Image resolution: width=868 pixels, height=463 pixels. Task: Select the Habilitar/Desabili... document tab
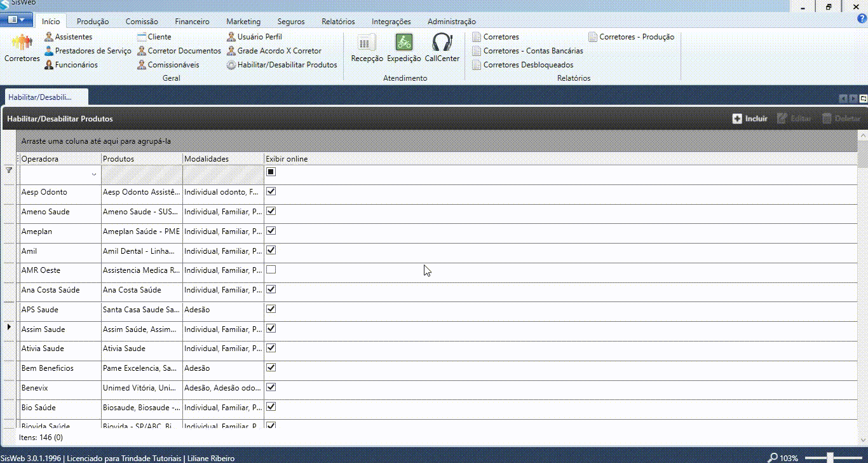point(46,97)
